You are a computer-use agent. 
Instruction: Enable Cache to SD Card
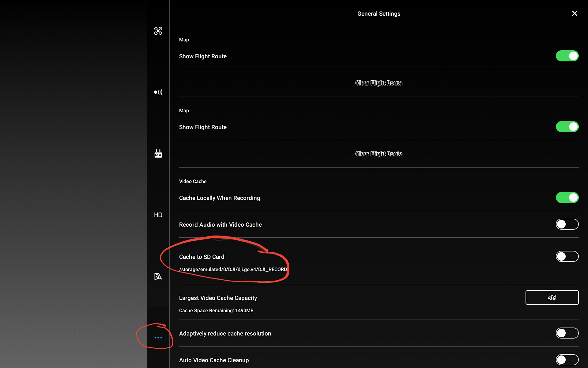pyautogui.click(x=567, y=256)
